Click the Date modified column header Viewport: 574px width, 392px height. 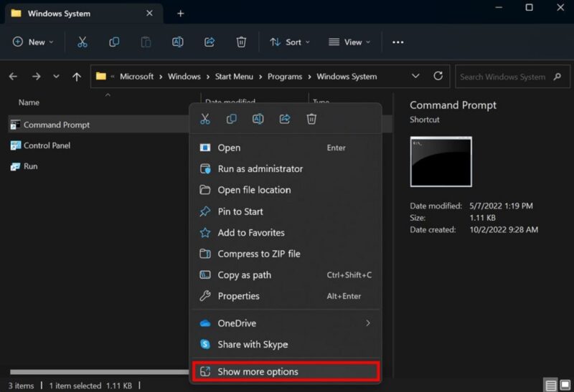pos(230,101)
